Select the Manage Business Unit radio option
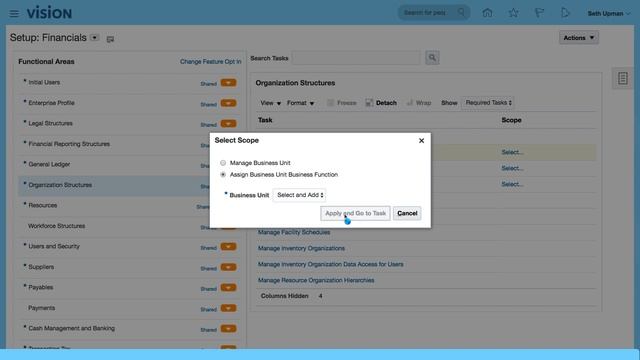The width and height of the screenshot is (640, 360). 223,163
